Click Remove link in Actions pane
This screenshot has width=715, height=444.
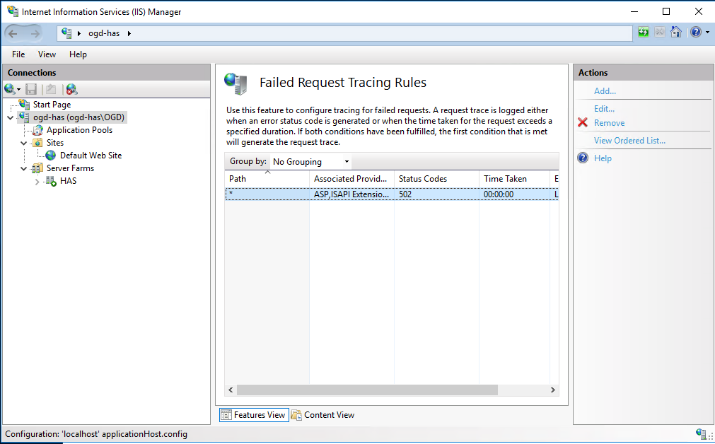point(609,123)
